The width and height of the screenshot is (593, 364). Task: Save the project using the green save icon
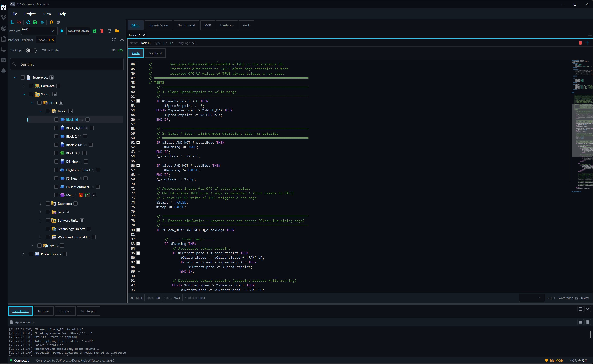point(35,22)
